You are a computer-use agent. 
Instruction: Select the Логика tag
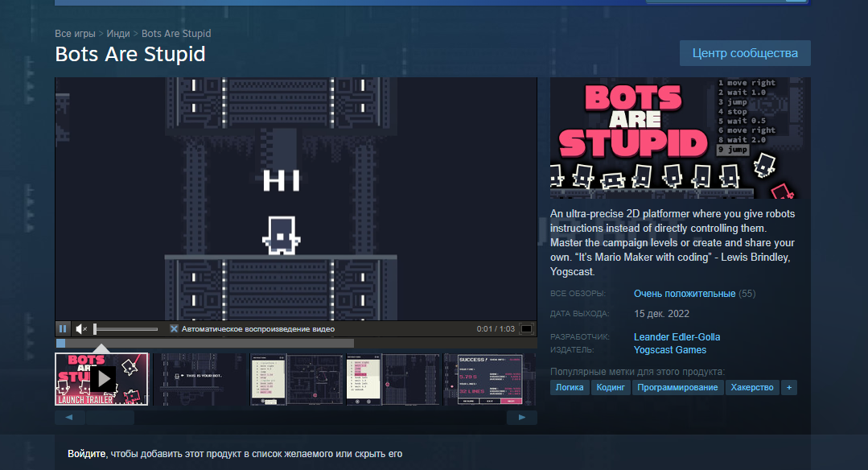pyautogui.click(x=570, y=388)
